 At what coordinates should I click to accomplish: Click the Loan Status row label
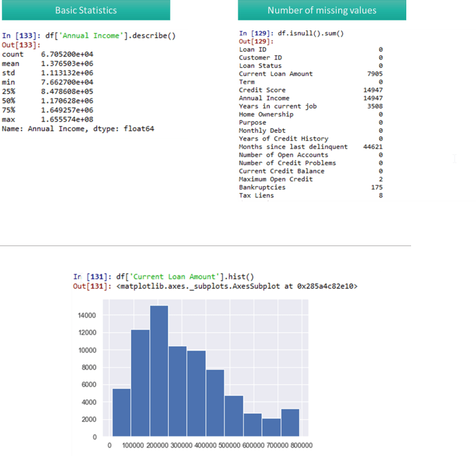pos(260,65)
